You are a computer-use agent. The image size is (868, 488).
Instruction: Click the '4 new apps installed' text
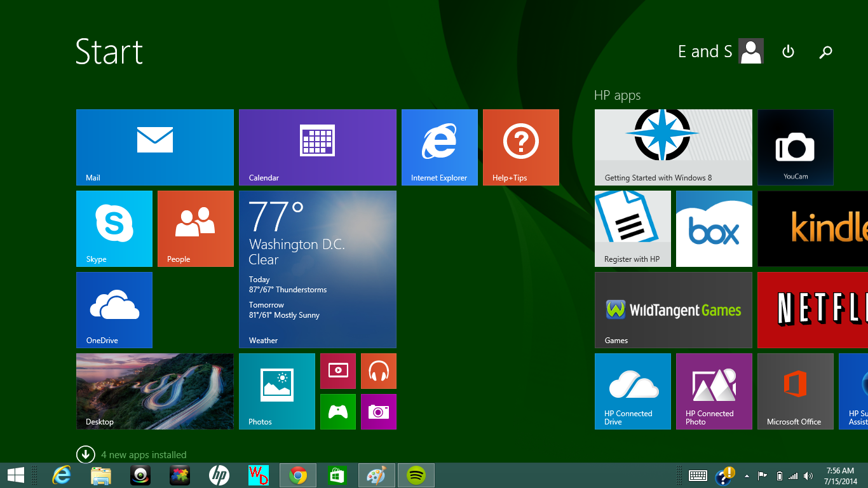tap(144, 455)
